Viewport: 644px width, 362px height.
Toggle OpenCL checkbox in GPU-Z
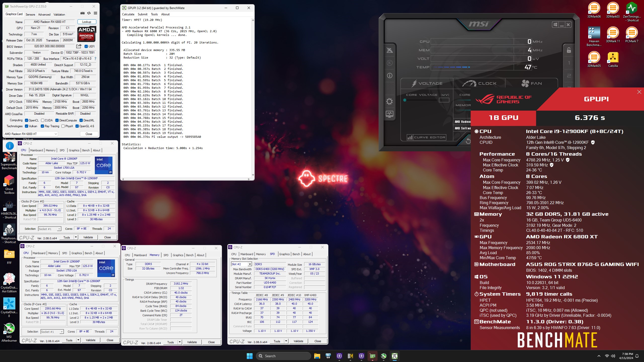pyautogui.click(x=26, y=120)
